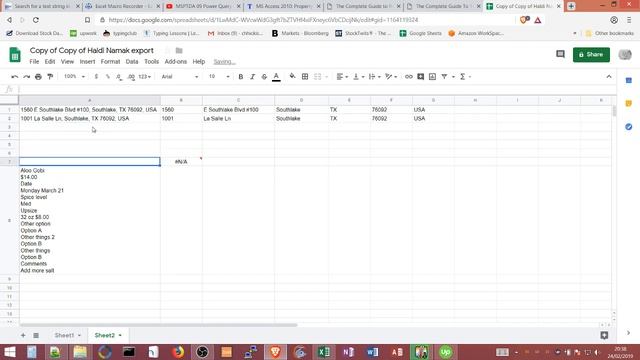This screenshot has width=640, height=360.
Task: Collapse the menus with up chevron
Action: tap(609, 77)
